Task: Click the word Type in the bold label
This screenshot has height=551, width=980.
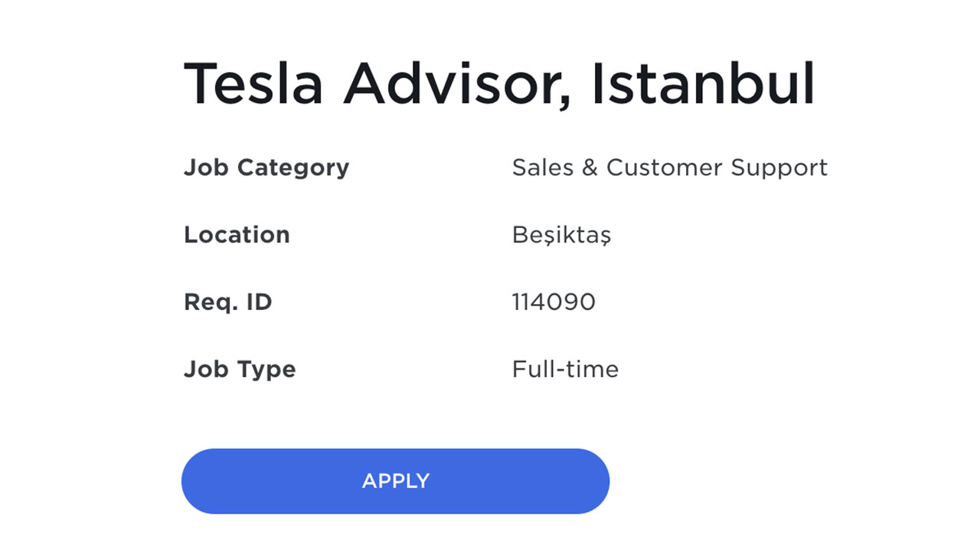Action: tap(266, 370)
